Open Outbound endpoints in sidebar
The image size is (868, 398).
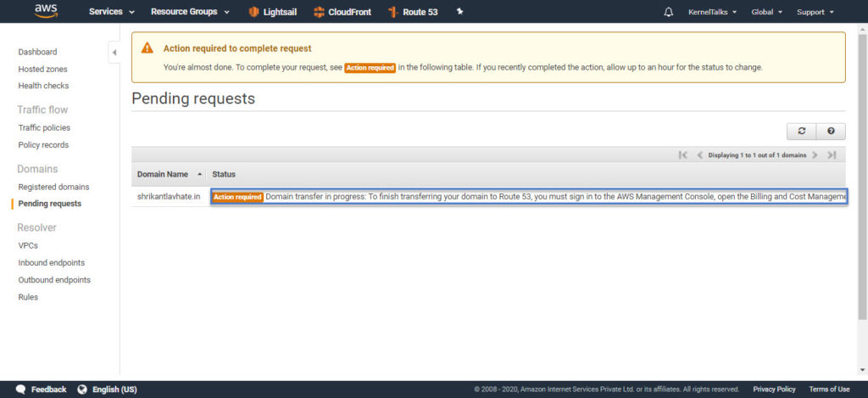coord(54,279)
